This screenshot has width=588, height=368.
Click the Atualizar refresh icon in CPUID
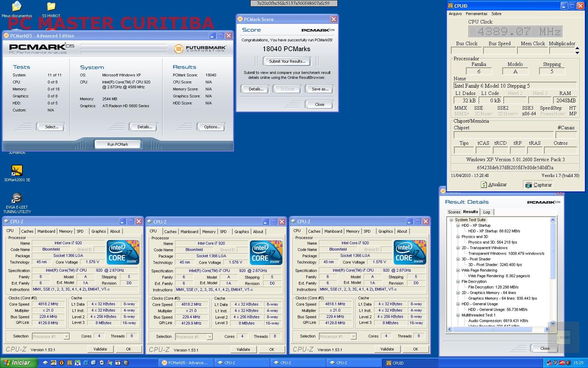click(484, 185)
